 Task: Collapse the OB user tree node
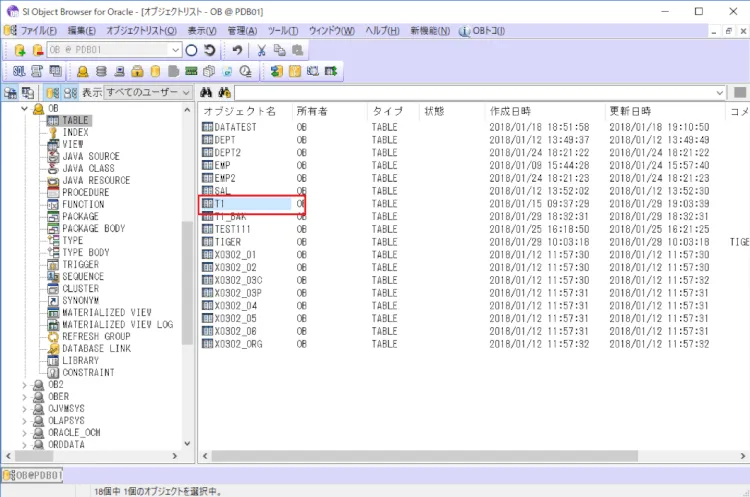point(24,109)
